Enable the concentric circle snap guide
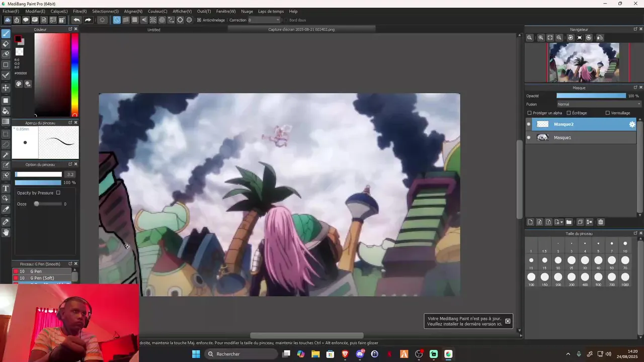Screen dimensions: 644x362 click(162, 20)
